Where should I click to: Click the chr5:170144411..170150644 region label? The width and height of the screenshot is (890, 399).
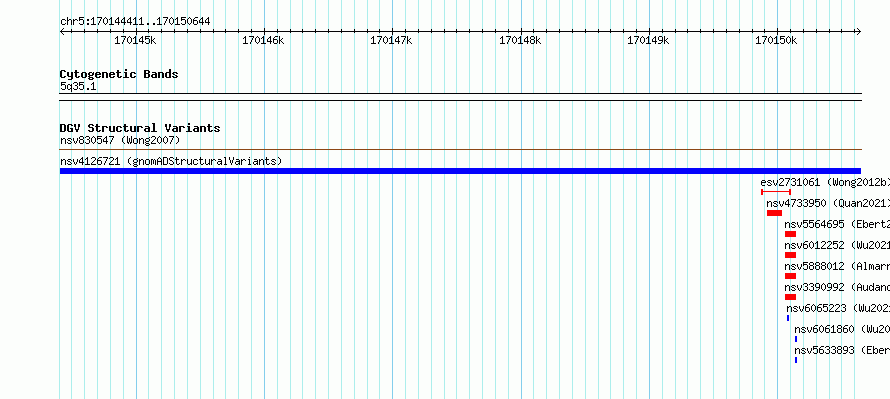135,22
